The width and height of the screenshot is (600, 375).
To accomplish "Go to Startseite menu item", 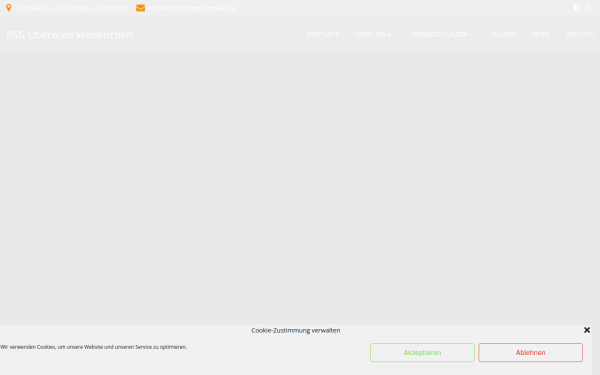I will pos(322,34).
